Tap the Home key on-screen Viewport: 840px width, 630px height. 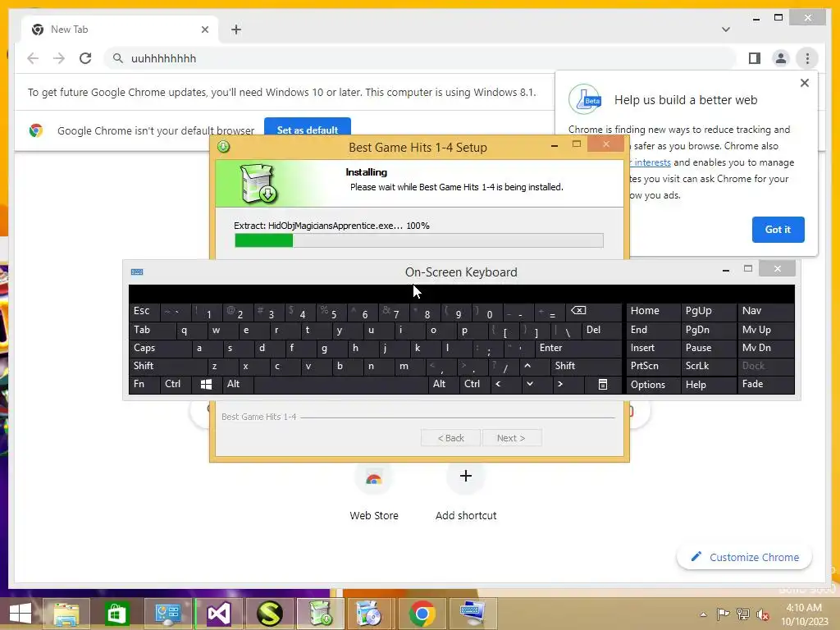point(653,312)
